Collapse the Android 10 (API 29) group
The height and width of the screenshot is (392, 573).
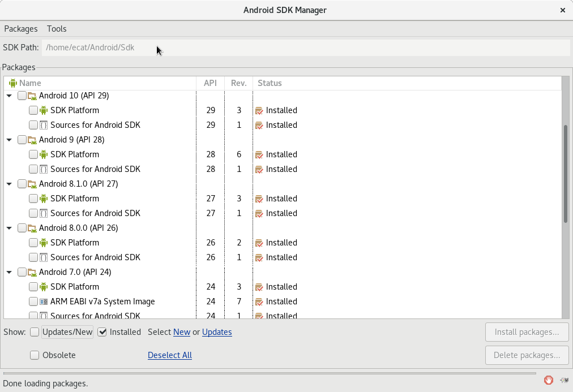coord(10,96)
